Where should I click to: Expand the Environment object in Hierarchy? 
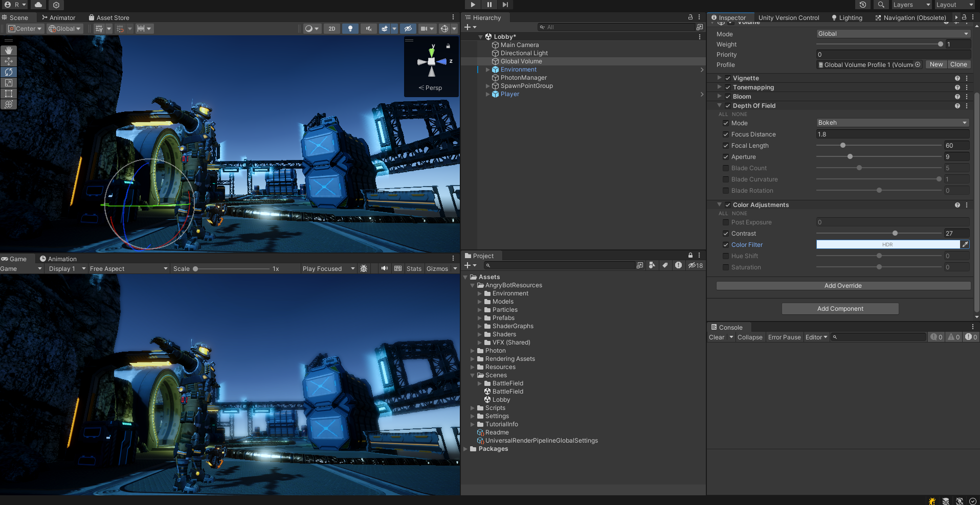[487, 70]
